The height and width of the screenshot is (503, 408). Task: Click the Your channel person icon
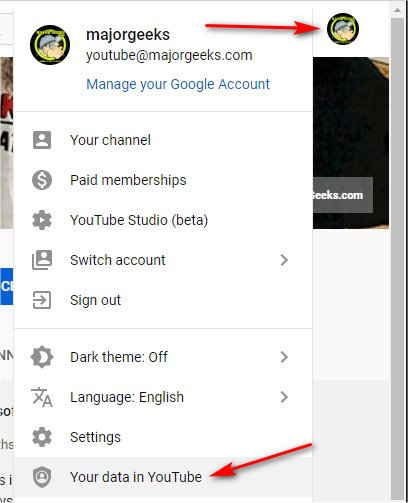[42, 140]
